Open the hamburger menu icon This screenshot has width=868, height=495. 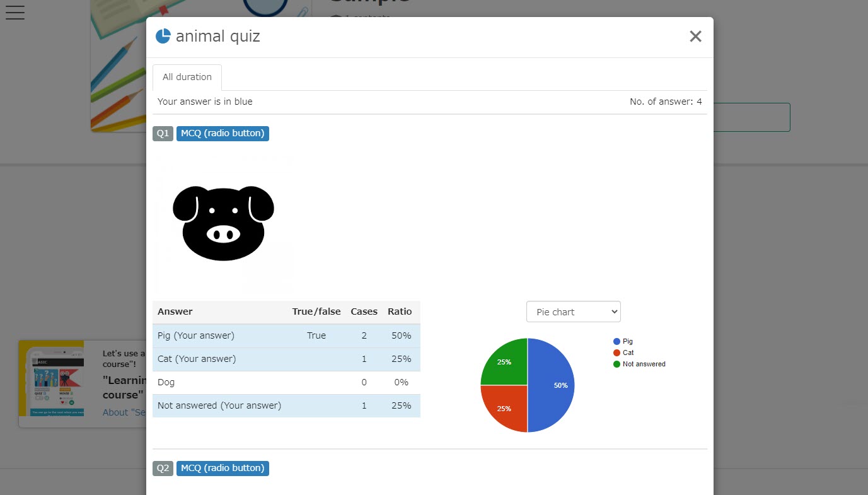point(14,12)
